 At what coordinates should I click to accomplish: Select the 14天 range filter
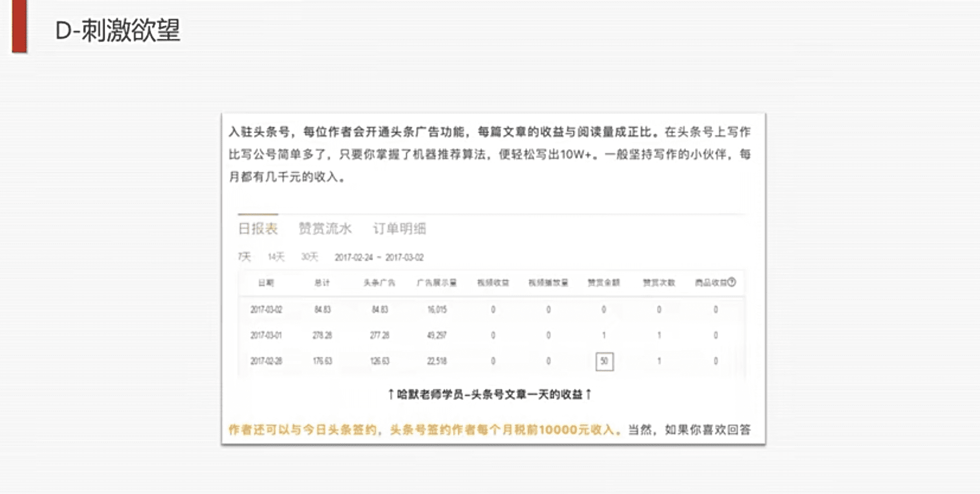click(276, 257)
